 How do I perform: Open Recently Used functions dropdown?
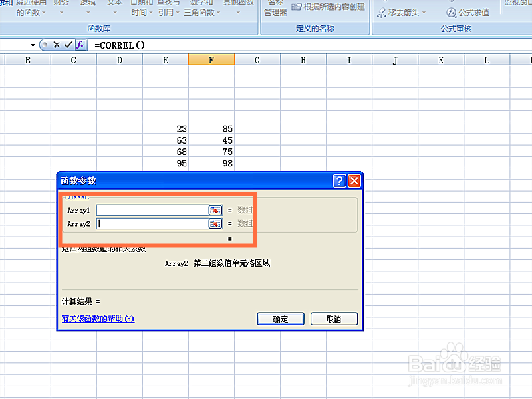point(31,8)
